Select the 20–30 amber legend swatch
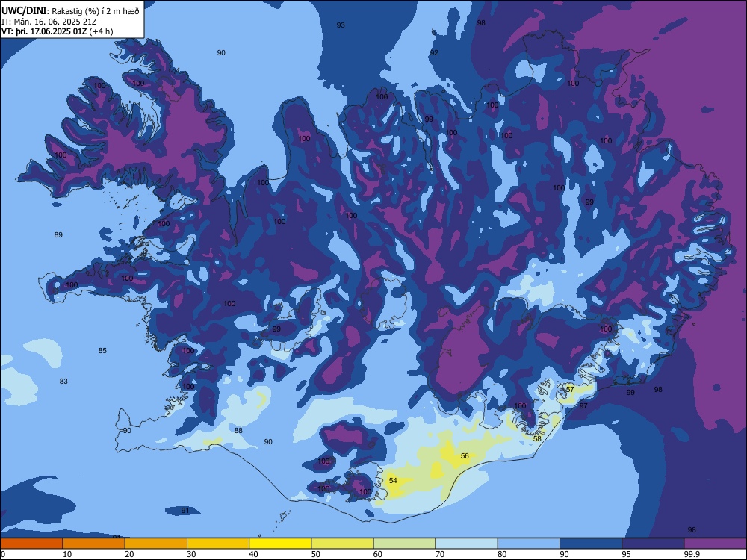The image size is (747, 560). click(x=156, y=544)
